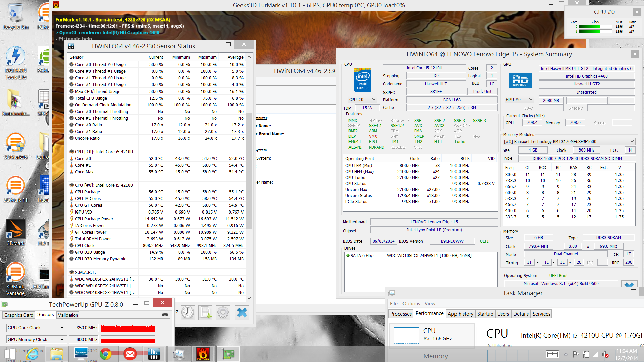Screen dimensions: 644x362
Task: Open 3DMark 11 desktop shortcut
Action: click(x=15, y=189)
